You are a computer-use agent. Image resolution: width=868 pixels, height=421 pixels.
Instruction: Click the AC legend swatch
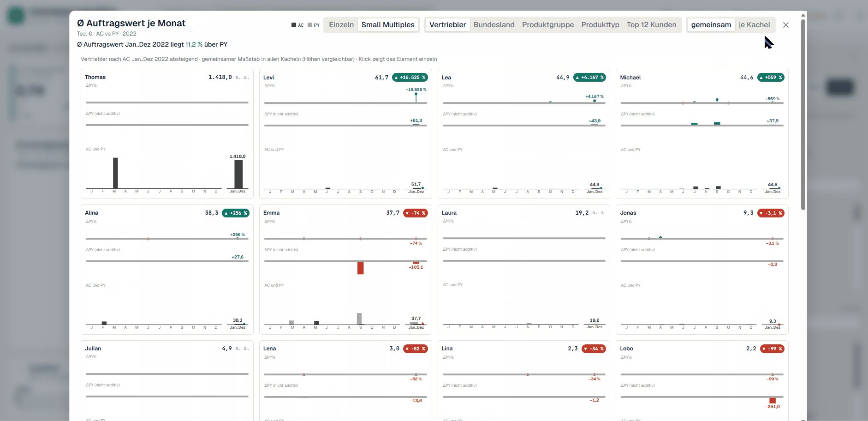click(294, 25)
